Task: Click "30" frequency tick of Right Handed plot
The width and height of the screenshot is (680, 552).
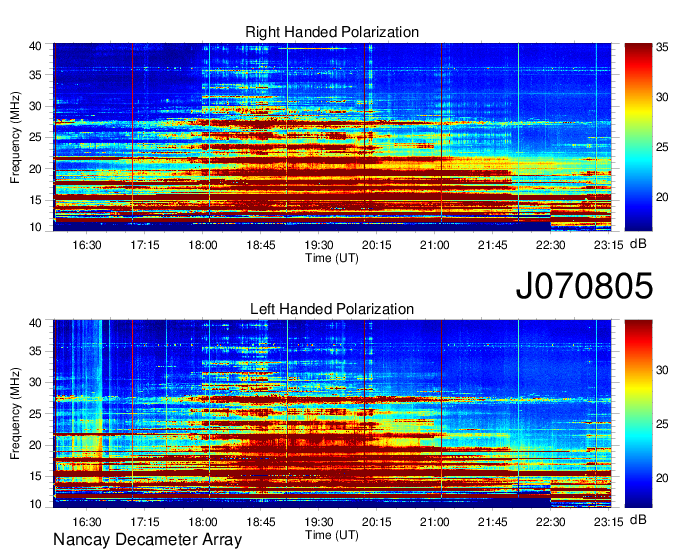Action: 35,106
